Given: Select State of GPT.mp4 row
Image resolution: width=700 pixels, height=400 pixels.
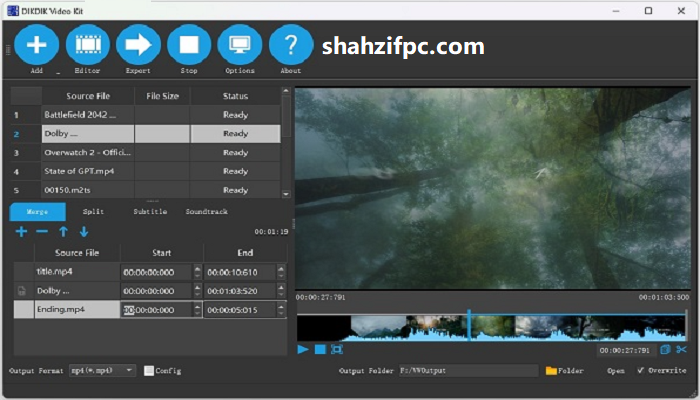Looking at the screenshot, I should [x=88, y=171].
